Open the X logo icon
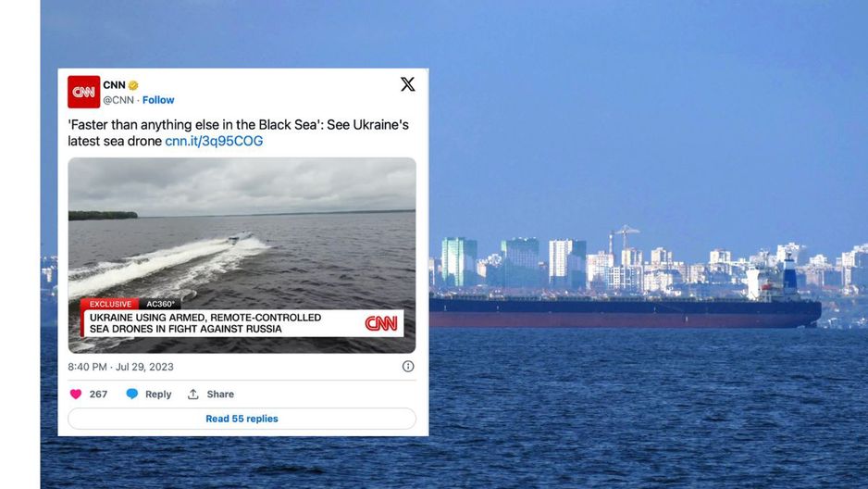The width and height of the screenshot is (868, 489). pyautogui.click(x=407, y=84)
